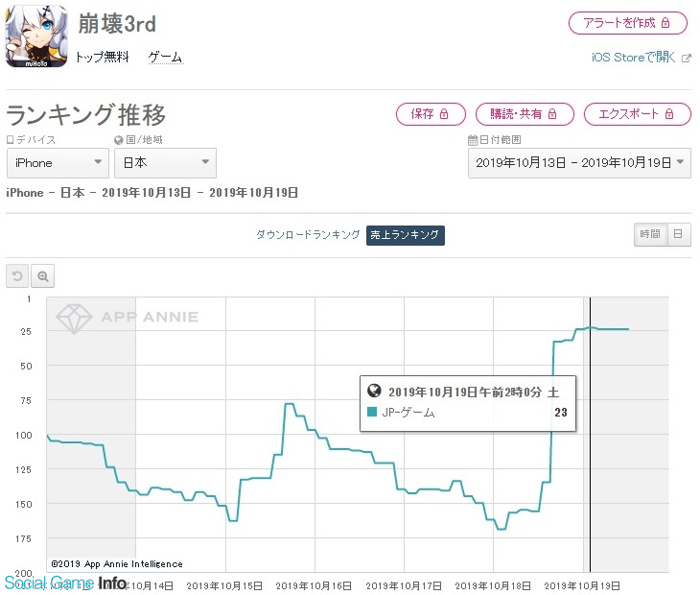Click the 崩壊3rd app icon thumbnail
Viewport: 700px width, 595px height.
click(36, 36)
